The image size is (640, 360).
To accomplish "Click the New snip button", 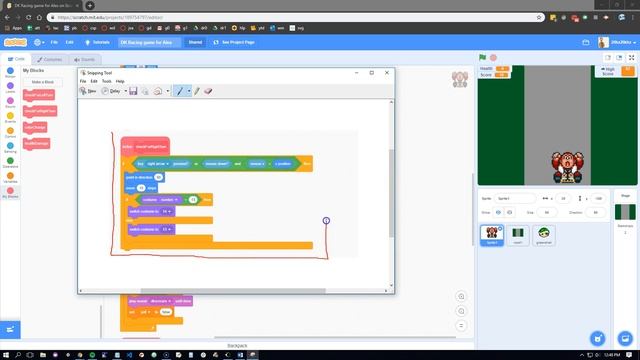I will click(x=88, y=91).
